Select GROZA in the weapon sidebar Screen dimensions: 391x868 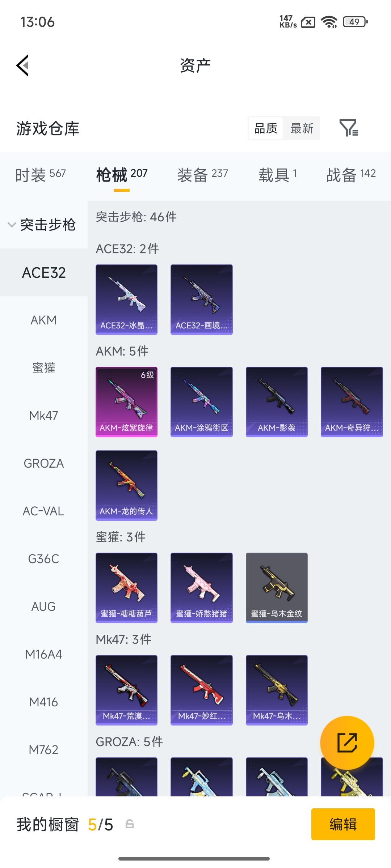coord(44,463)
